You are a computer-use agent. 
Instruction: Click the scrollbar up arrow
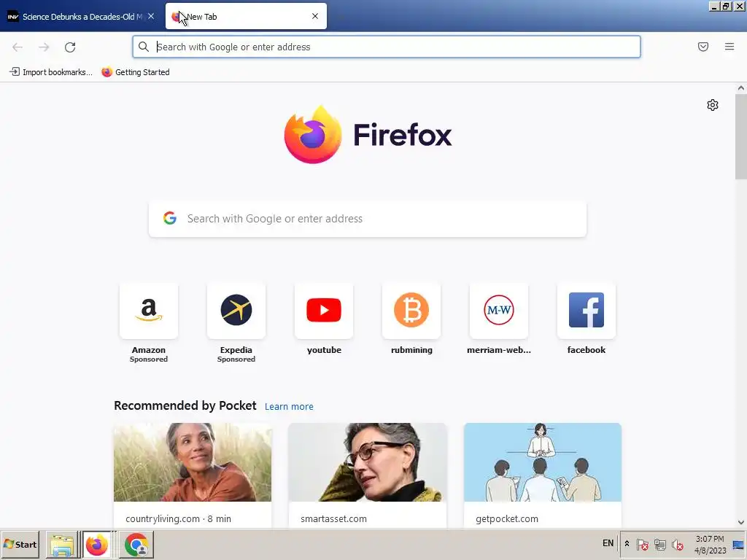click(741, 88)
